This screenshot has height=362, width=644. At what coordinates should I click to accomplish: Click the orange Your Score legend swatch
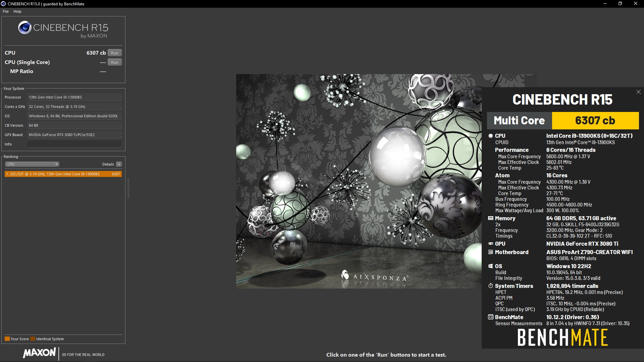pos(7,339)
